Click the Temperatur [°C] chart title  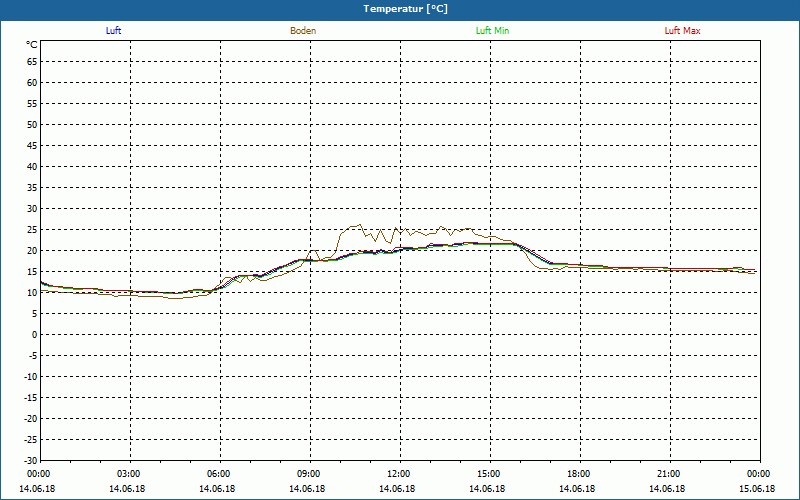click(406, 9)
